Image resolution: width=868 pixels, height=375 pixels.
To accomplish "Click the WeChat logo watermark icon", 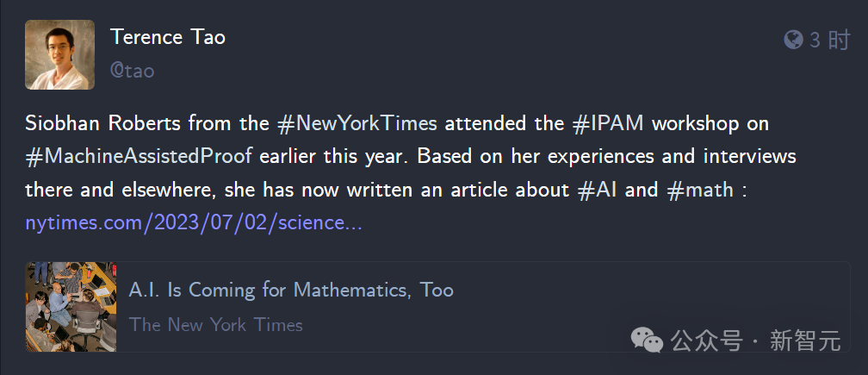I will click(x=647, y=339).
